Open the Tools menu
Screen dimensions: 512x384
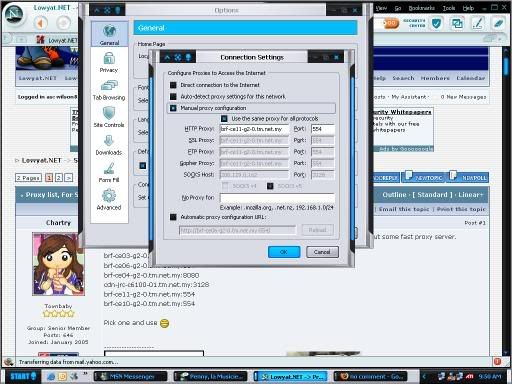click(x=449, y=8)
